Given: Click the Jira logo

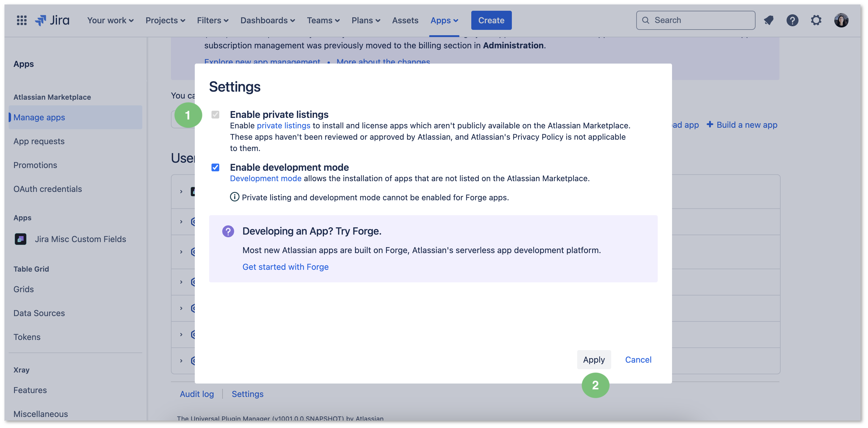Looking at the screenshot, I should (x=52, y=20).
